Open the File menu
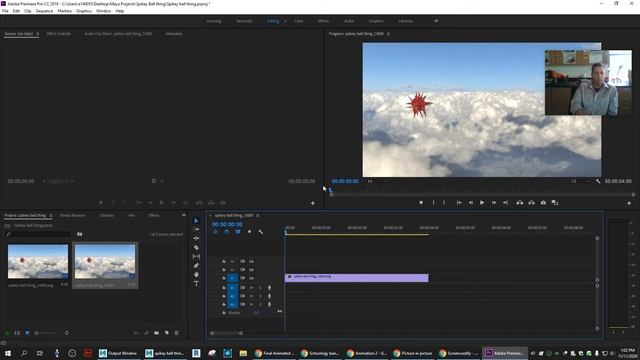 5,11
